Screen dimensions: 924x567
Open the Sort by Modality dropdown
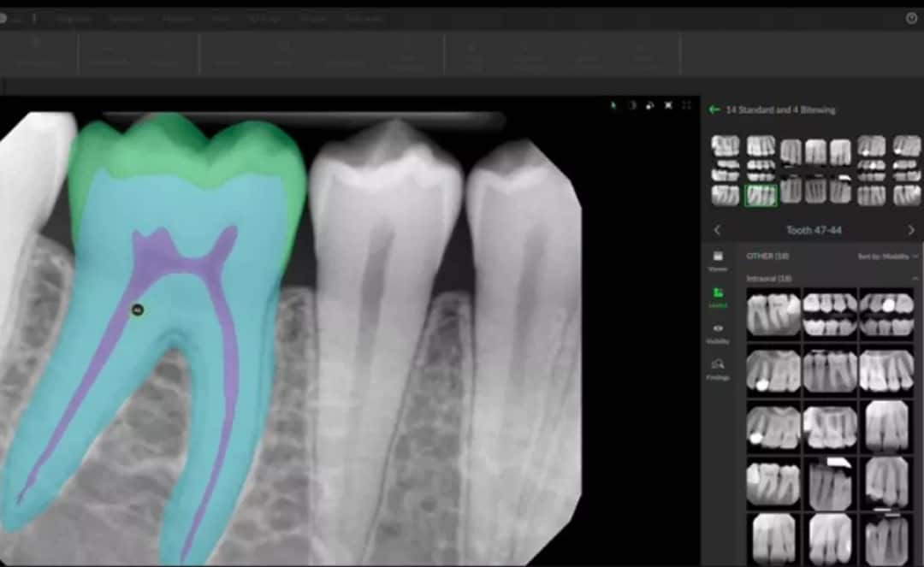coord(888,256)
